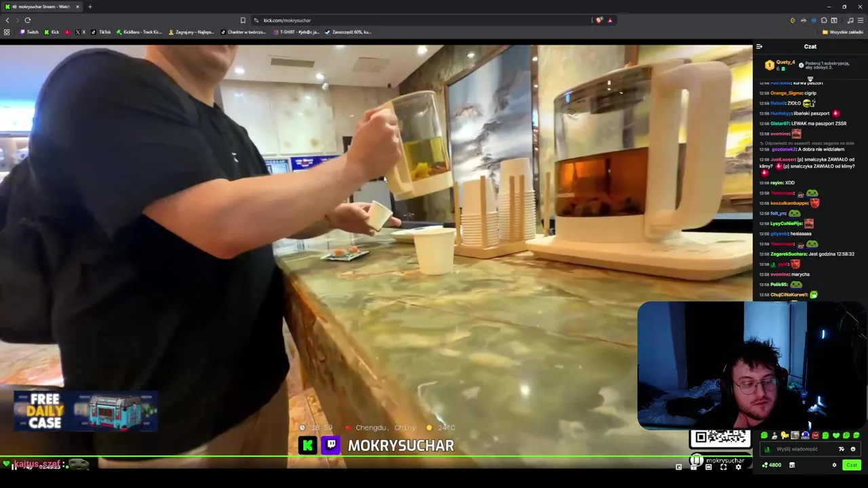Reload the Kick page
868x488 pixels.
click(x=28, y=20)
